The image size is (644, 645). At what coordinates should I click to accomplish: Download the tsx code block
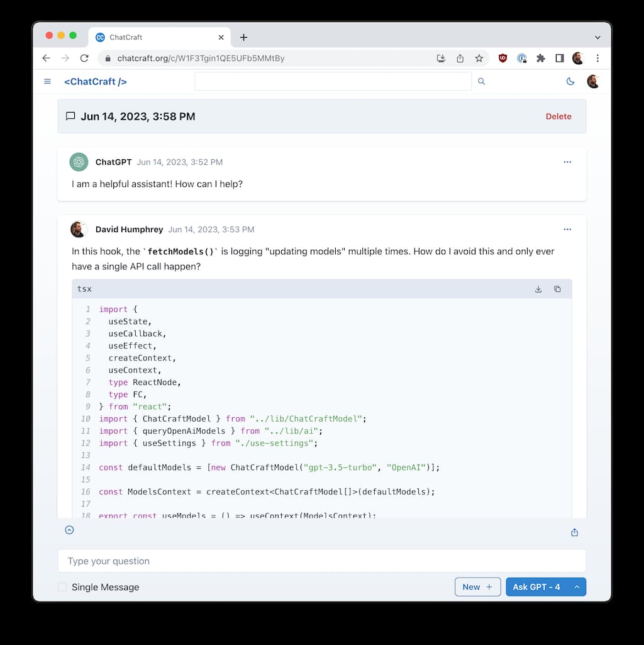tap(538, 289)
